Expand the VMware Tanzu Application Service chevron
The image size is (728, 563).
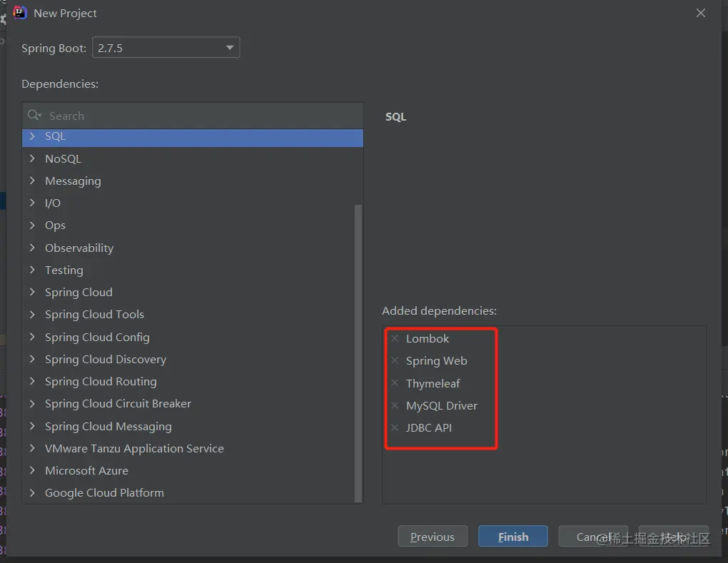pos(32,448)
